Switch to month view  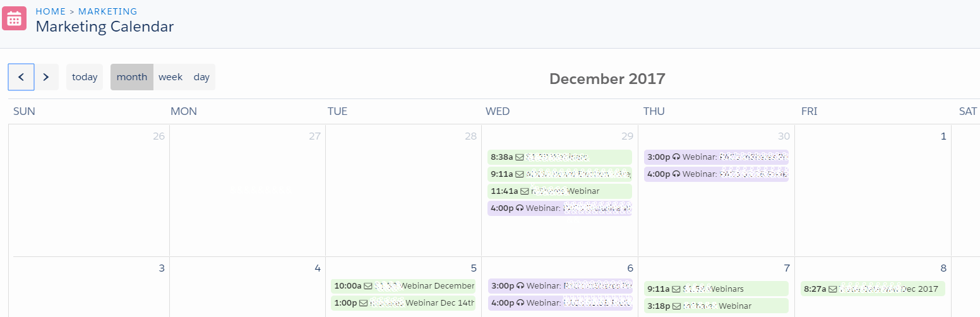132,77
